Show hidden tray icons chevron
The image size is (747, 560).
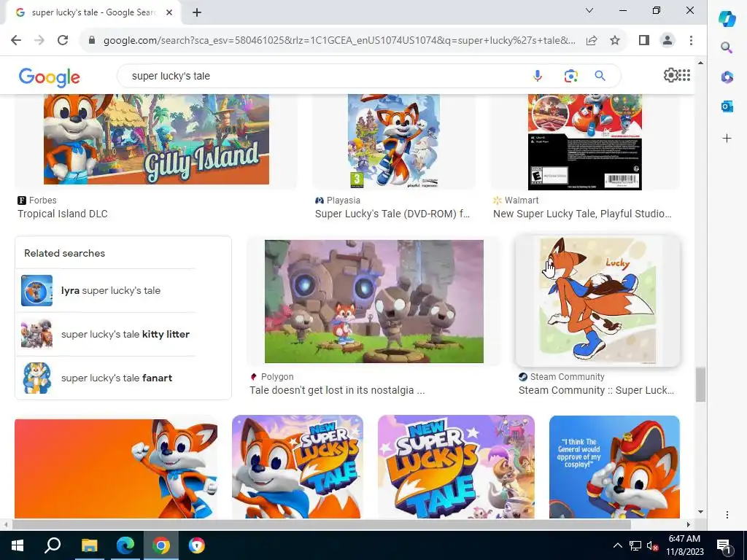tap(617, 545)
